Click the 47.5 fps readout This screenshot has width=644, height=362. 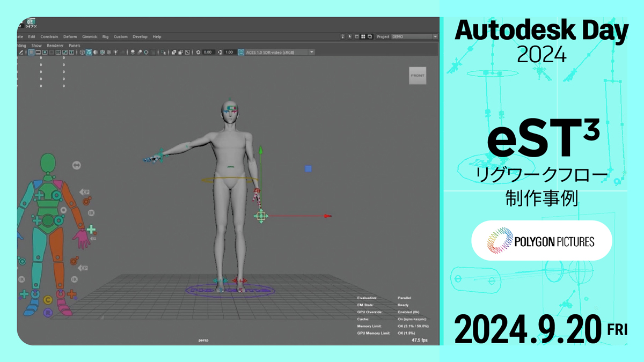420,340
